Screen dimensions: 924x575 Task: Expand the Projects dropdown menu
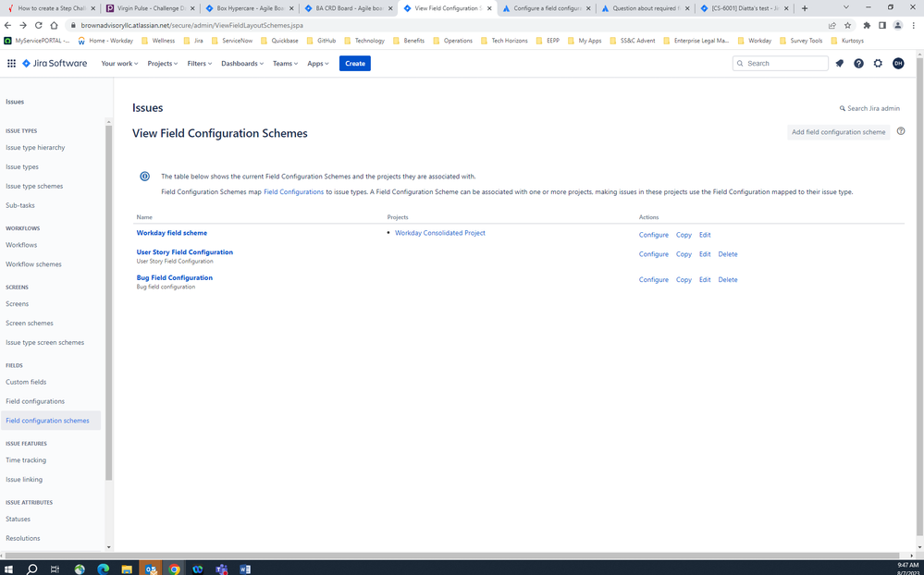pyautogui.click(x=162, y=63)
